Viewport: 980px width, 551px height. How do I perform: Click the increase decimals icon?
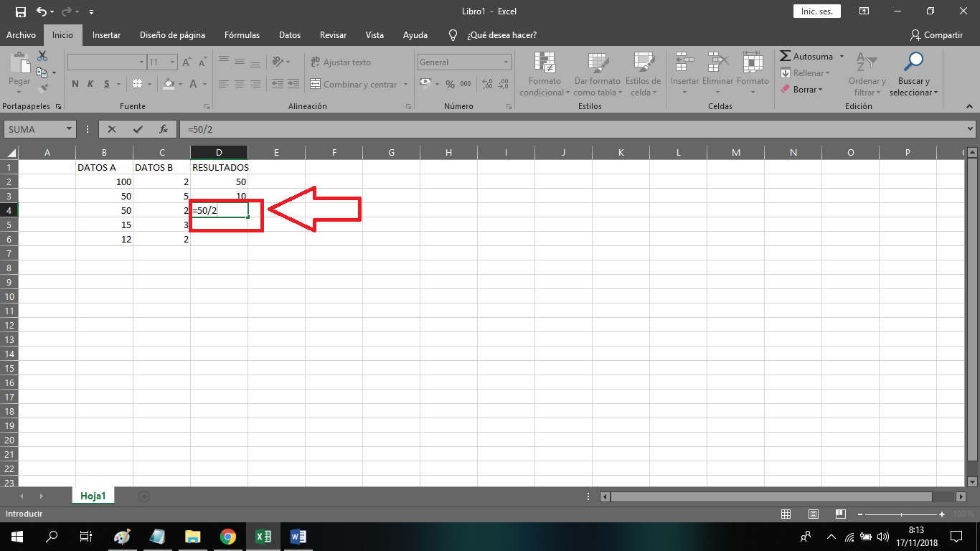point(487,84)
